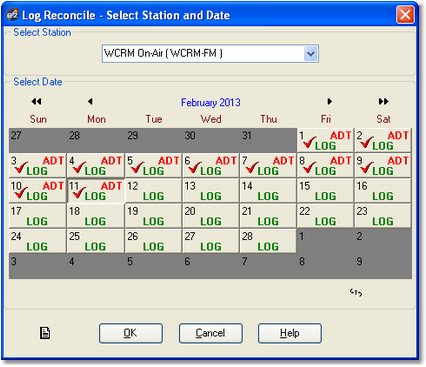The height and width of the screenshot is (367, 426).
Task: Pick February 5 on the calendar
Action: [x=153, y=166]
